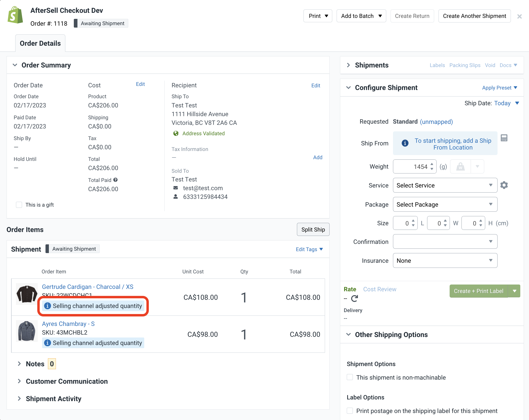Click the scale weight icon
This screenshot has width=529, height=420.
[461, 167]
